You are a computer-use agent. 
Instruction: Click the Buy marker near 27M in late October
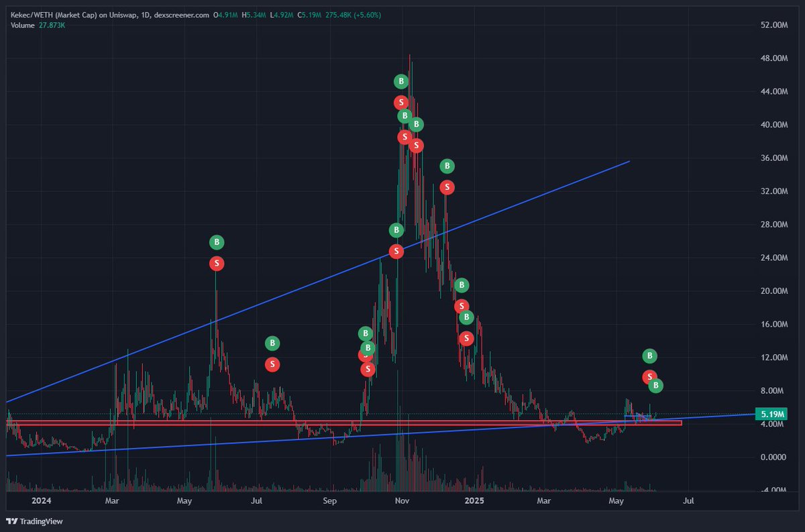click(396, 230)
